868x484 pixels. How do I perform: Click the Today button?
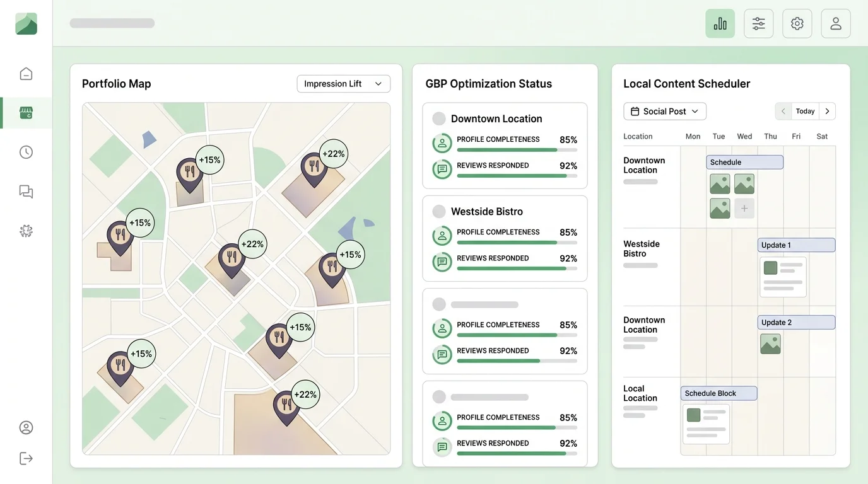[x=805, y=111]
